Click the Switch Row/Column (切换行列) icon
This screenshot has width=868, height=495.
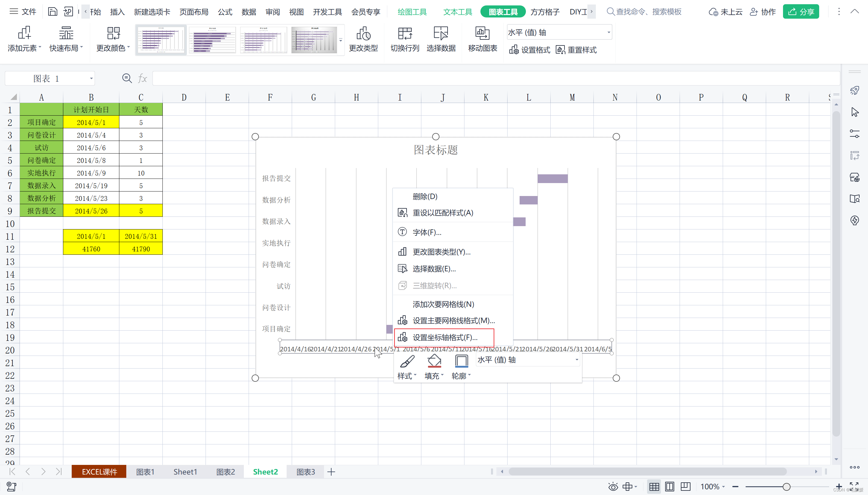tap(404, 33)
